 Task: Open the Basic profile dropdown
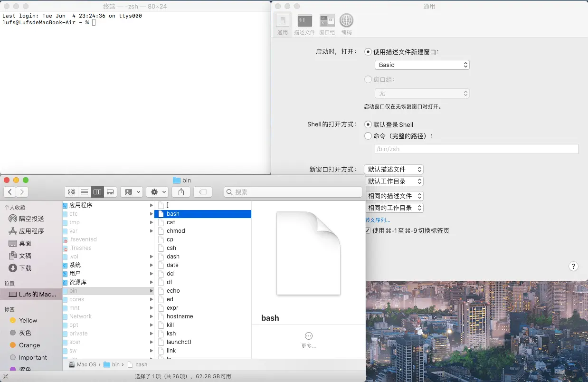(x=422, y=65)
